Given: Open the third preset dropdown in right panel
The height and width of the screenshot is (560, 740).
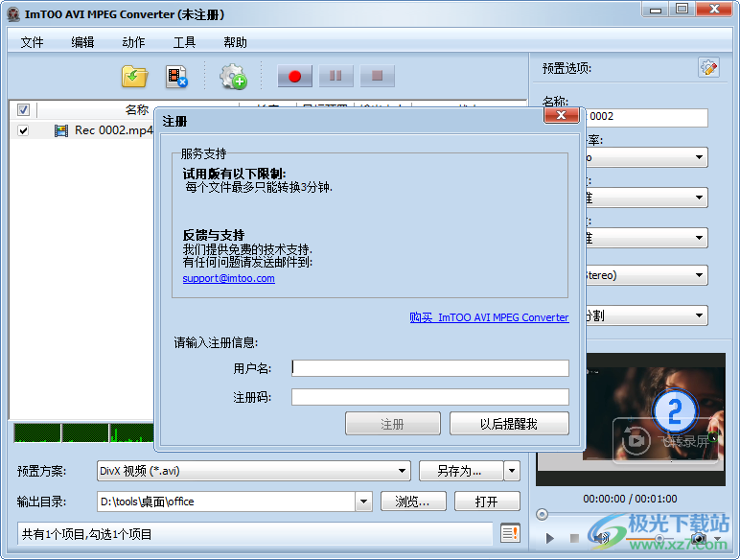Looking at the screenshot, I should pyautogui.click(x=699, y=238).
